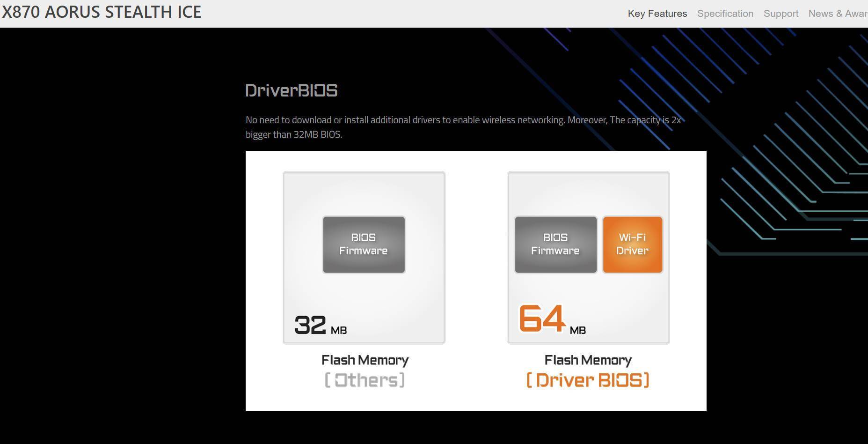Image resolution: width=868 pixels, height=444 pixels.
Task: Click the DriverBIOS heading
Action: (291, 90)
